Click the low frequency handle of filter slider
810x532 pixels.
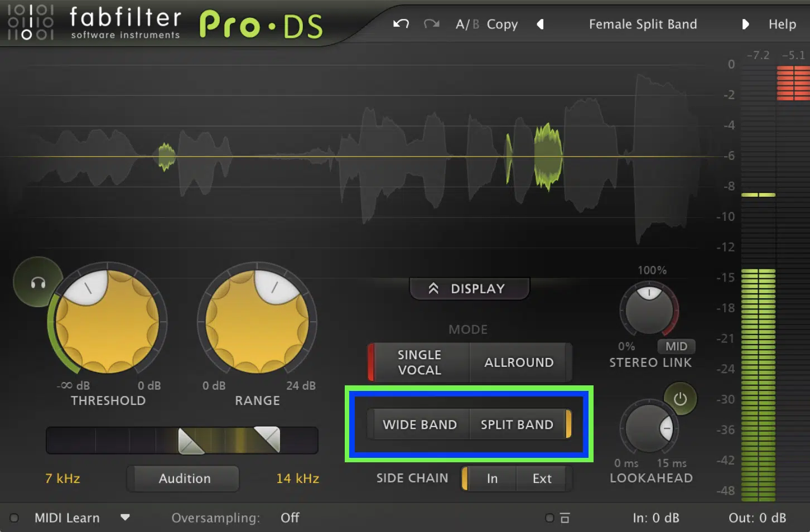(x=191, y=441)
